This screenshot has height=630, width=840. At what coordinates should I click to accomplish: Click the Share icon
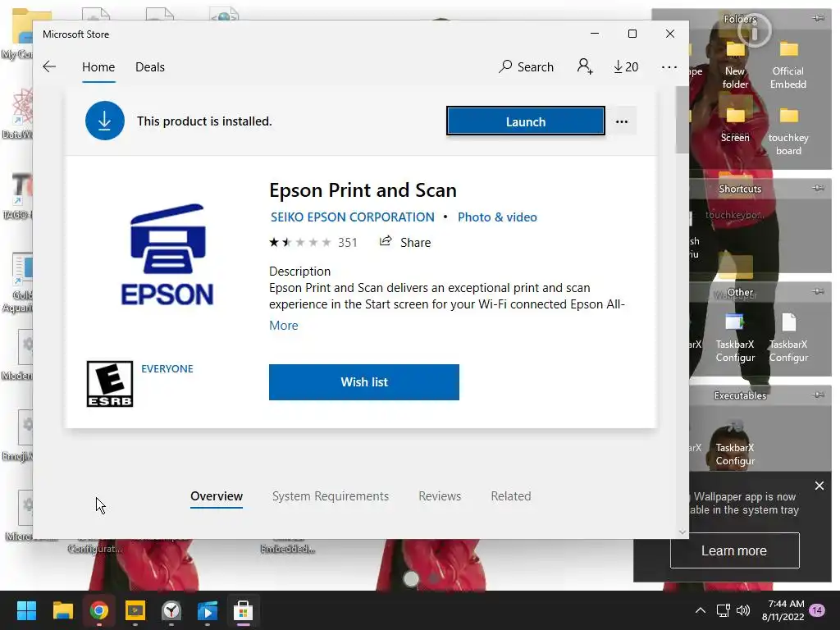click(386, 242)
